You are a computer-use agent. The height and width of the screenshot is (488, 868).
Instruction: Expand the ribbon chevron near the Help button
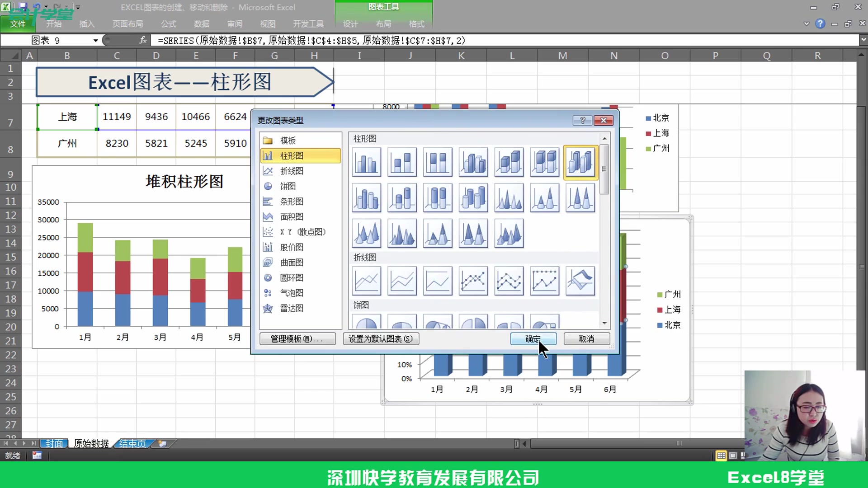[806, 23]
